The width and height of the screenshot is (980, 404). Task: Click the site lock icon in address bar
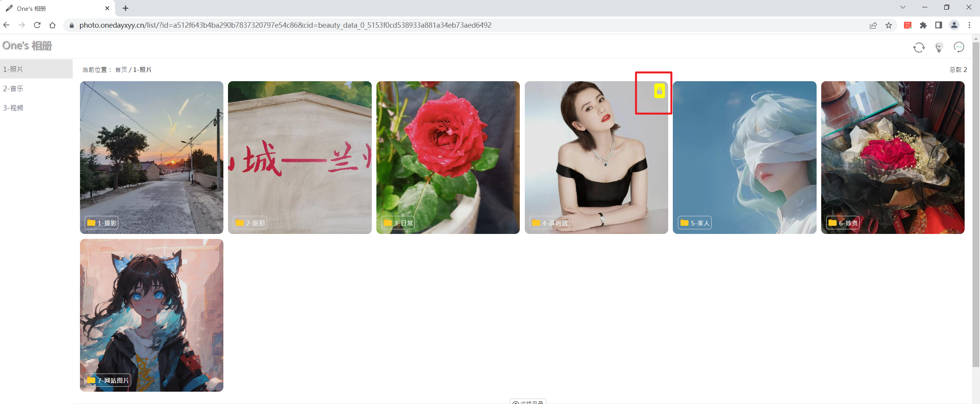pyautogui.click(x=72, y=25)
